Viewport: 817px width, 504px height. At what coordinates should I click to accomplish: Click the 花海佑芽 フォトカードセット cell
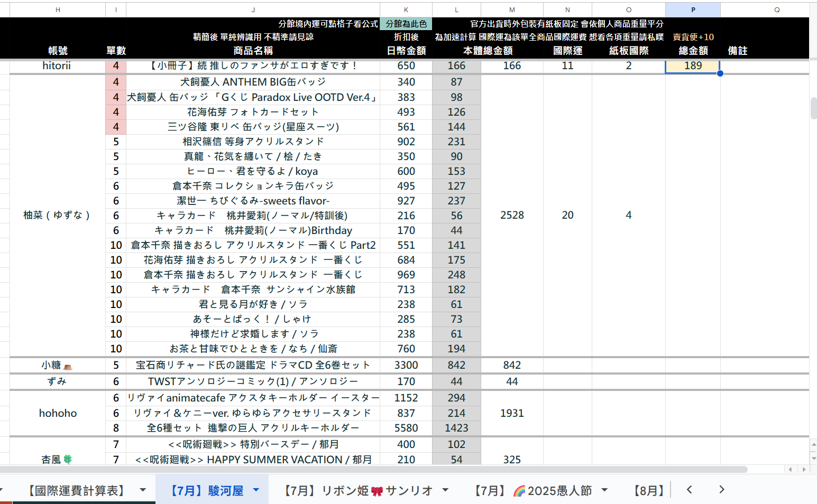[x=253, y=112]
